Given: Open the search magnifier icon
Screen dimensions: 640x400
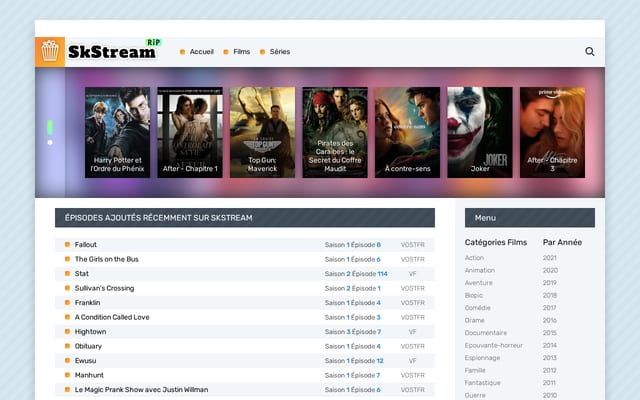Looking at the screenshot, I should click(589, 51).
